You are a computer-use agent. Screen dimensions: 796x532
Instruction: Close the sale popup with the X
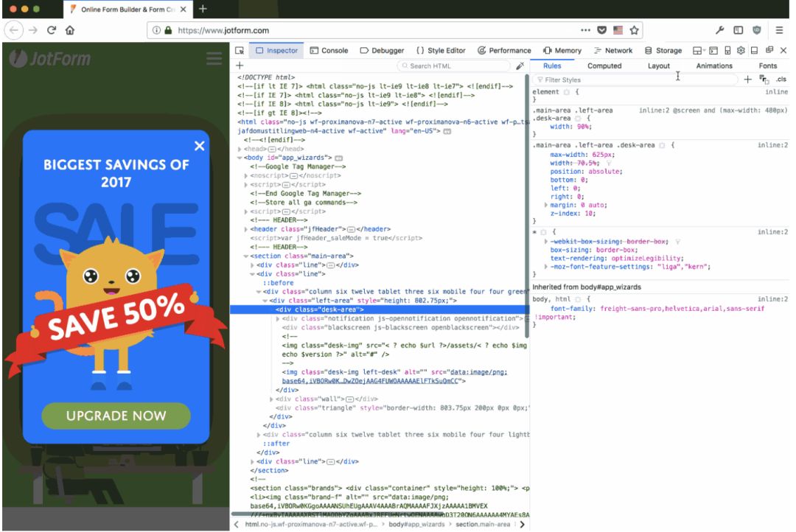[x=199, y=146]
